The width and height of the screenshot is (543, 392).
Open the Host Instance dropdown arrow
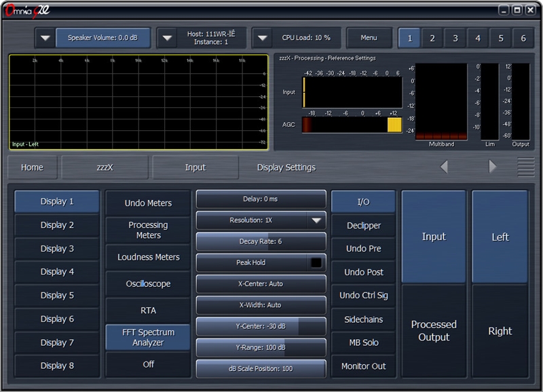coord(167,38)
